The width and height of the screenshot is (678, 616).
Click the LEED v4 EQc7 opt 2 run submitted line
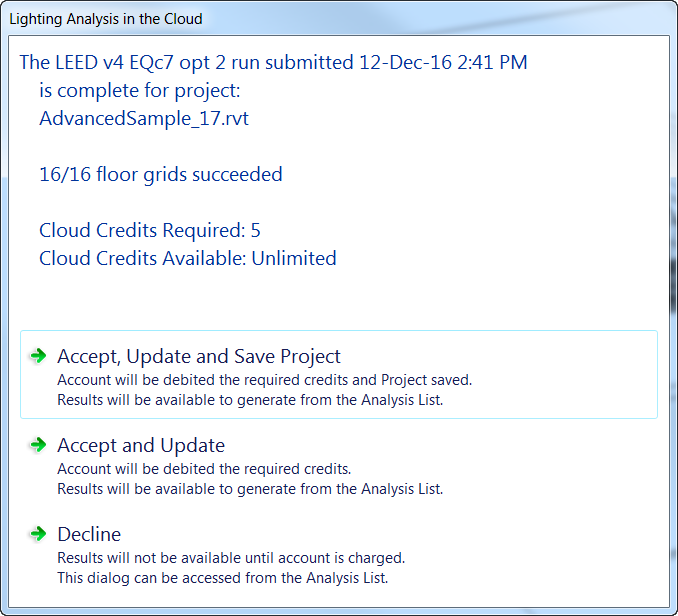pos(273,62)
